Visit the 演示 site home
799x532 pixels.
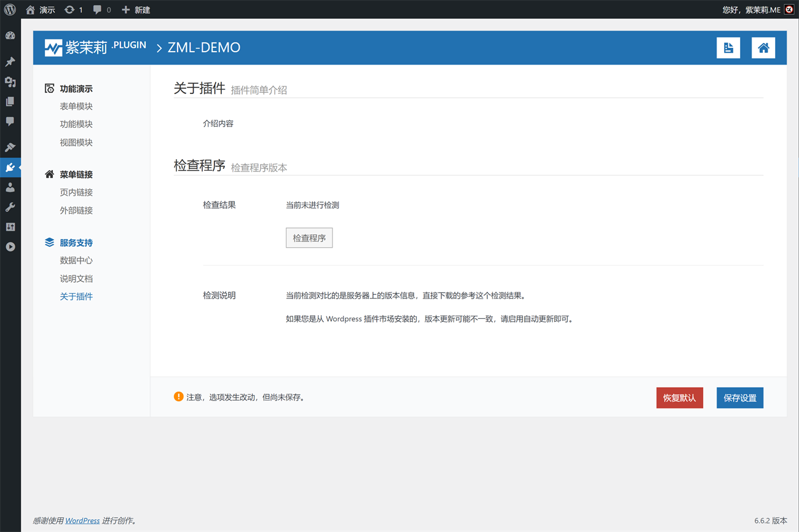tap(41, 10)
